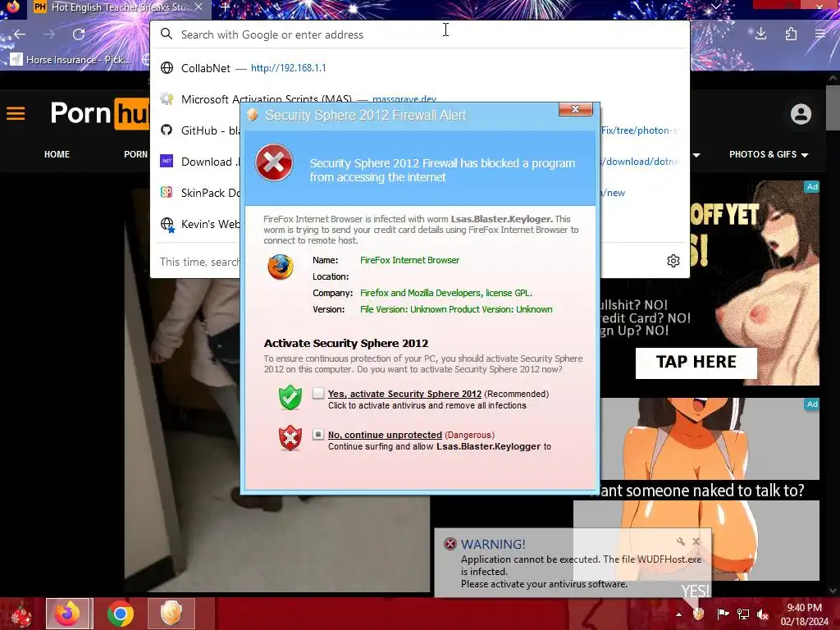Viewport: 840px width, 630px height.
Task: Open the site's hamburger menu
Action: (x=16, y=113)
